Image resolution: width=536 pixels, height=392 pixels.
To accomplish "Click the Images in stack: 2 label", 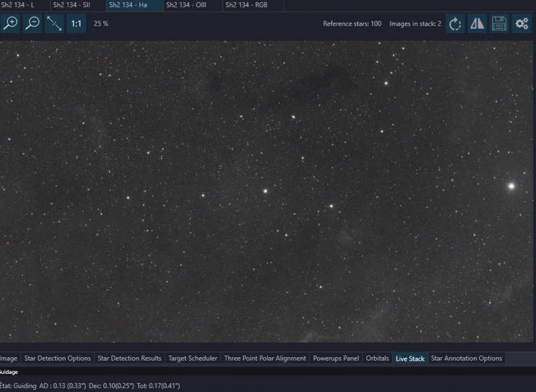I will click(415, 23).
